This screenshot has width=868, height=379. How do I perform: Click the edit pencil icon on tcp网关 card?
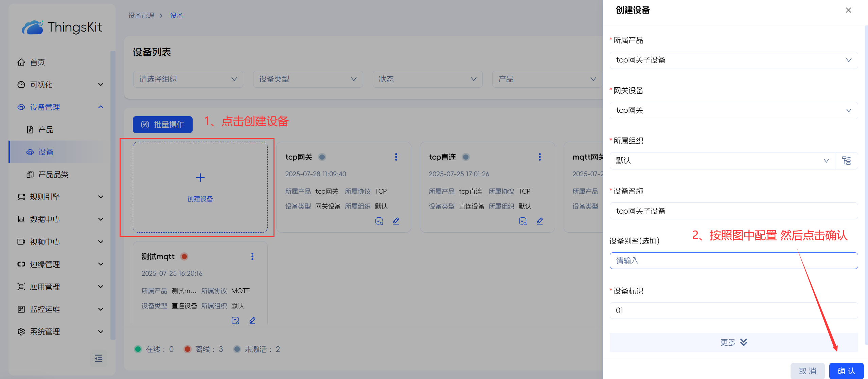coord(396,221)
